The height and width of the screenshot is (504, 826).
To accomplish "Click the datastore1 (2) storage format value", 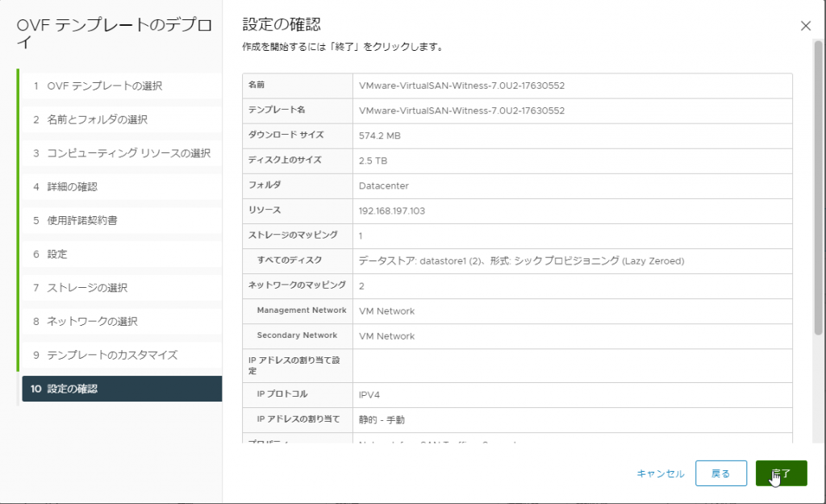I will (x=522, y=261).
